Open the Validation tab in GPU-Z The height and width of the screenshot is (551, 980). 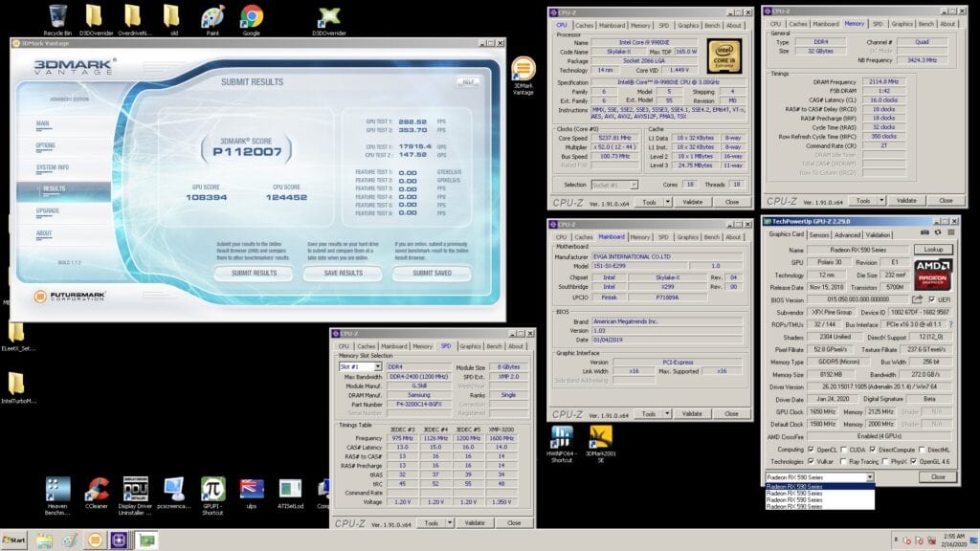[878, 235]
